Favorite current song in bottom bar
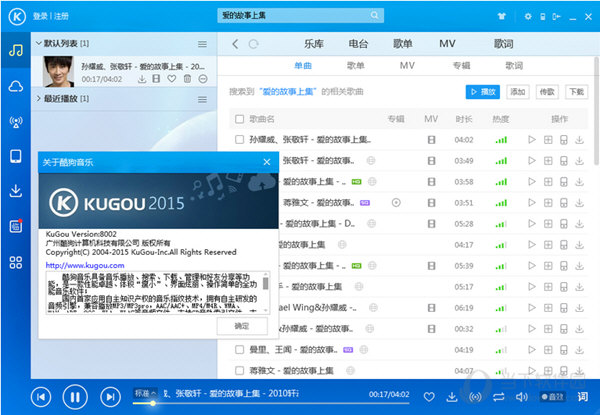The height and width of the screenshot is (415, 600). coord(429,397)
